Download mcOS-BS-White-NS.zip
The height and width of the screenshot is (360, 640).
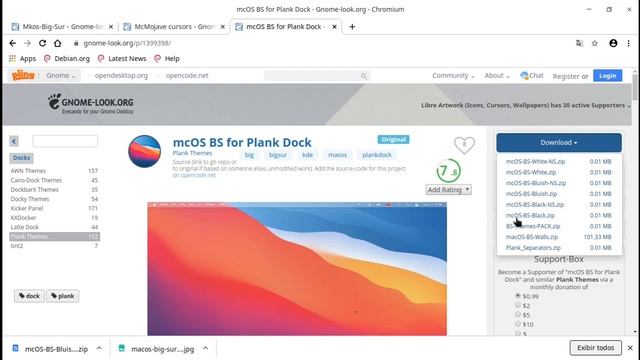click(x=536, y=161)
